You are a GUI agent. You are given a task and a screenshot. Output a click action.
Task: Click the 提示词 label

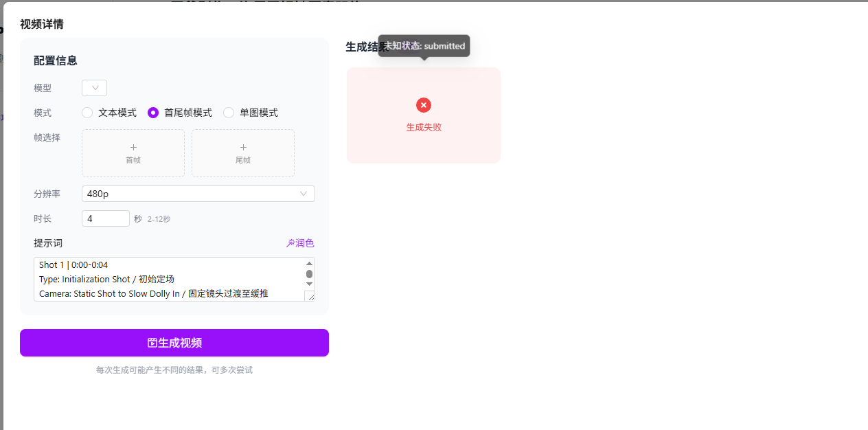point(48,243)
